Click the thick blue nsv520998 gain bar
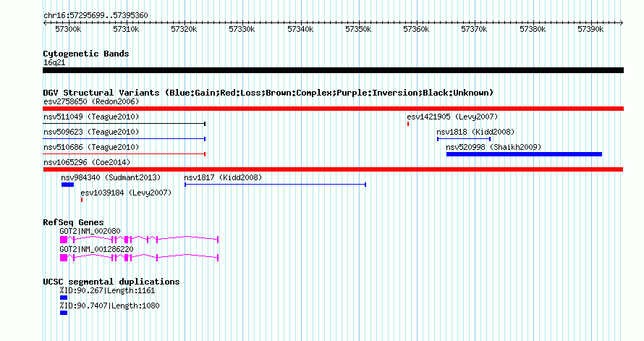The height and width of the screenshot is (341, 644). [524, 154]
